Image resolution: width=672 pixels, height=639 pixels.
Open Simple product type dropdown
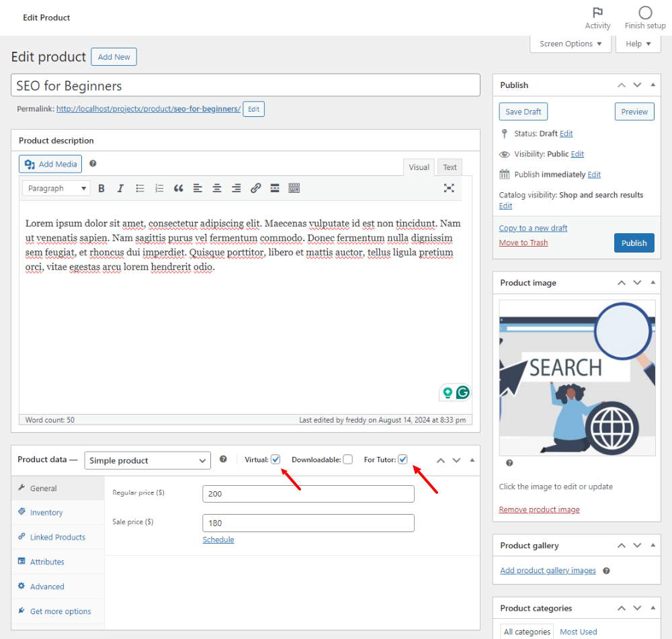[x=147, y=460]
